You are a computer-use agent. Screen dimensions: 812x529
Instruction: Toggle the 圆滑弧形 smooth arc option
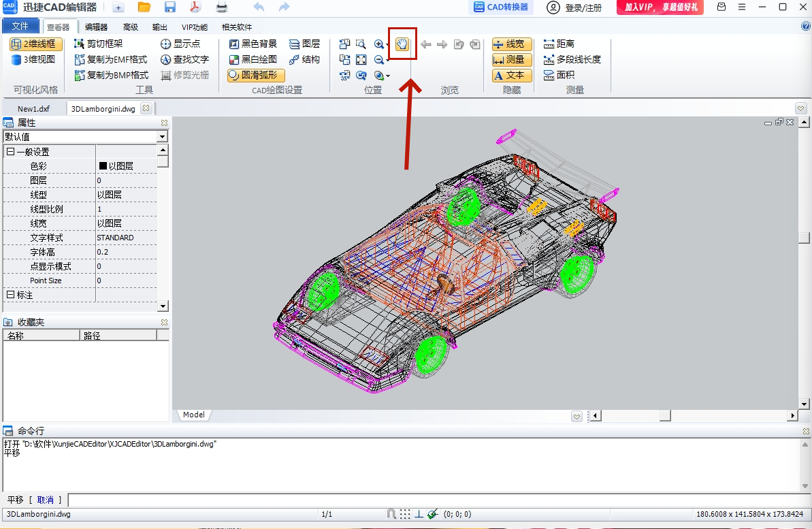(256, 75)
